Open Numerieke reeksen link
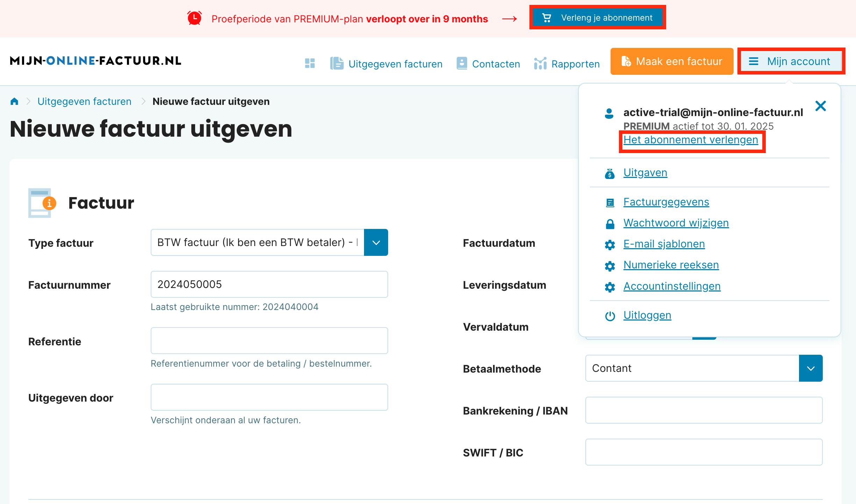856x504 pixels. tap(671, 265)
